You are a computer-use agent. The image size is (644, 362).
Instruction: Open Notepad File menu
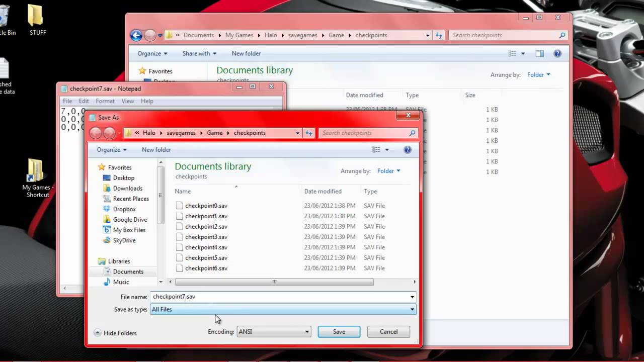click(67, 101)
